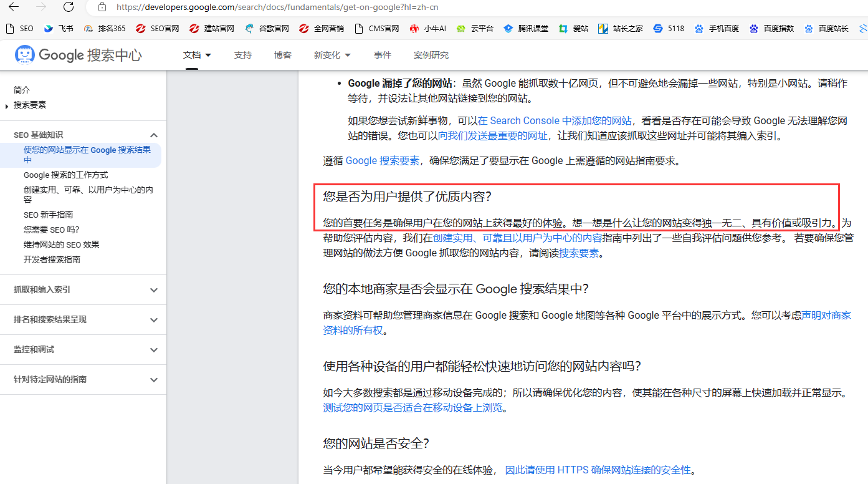Open the 百度指数 bookmark

tap(771, 29)
